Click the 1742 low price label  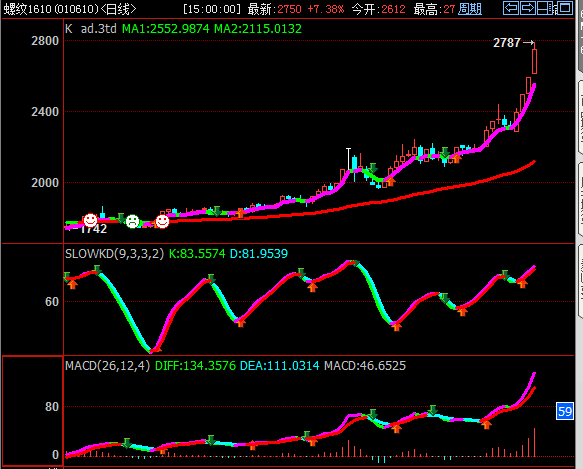pyautogui.click(x=94, y=229)
